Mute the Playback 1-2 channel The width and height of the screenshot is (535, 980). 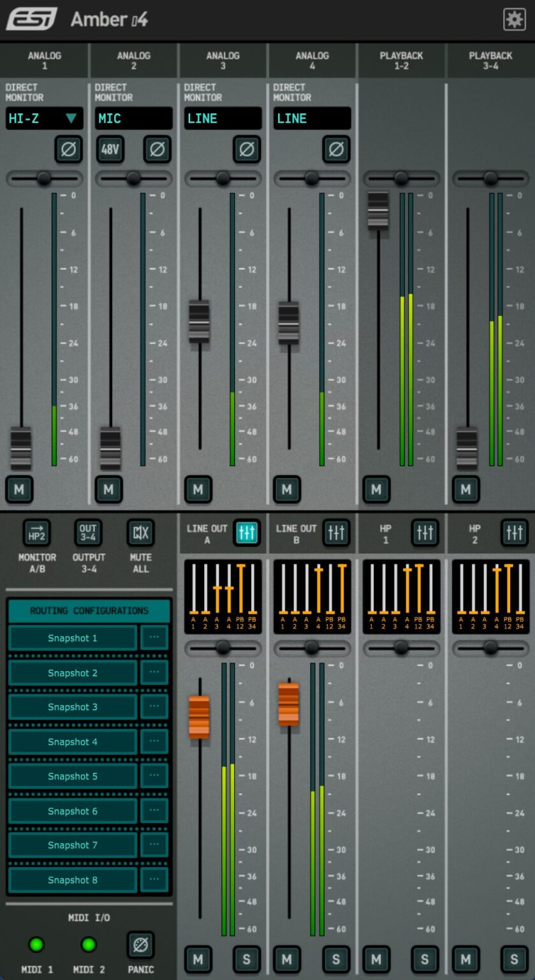376,490
